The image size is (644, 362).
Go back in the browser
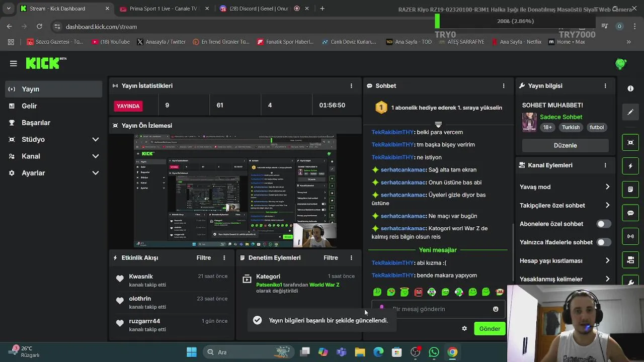coord(10,27)
